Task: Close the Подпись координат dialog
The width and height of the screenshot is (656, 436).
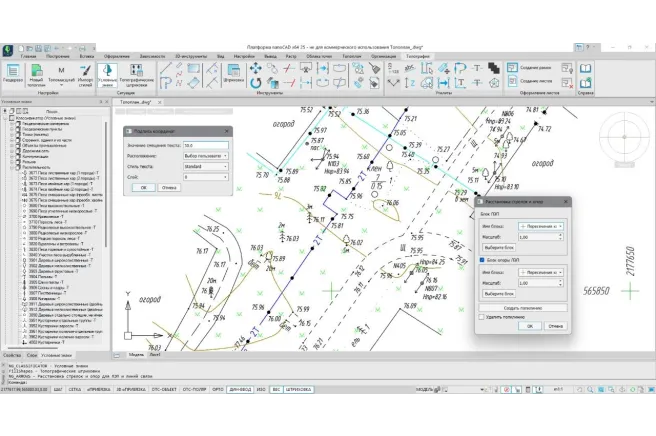Action: pyautogui.click(x=227, y=131)
